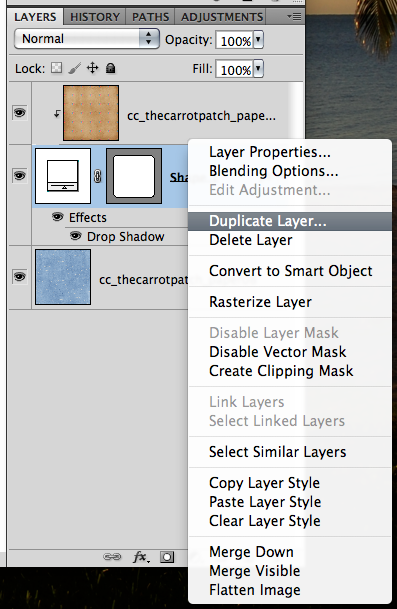Hide the Drop Shadow effect

[x=75, y=236]
